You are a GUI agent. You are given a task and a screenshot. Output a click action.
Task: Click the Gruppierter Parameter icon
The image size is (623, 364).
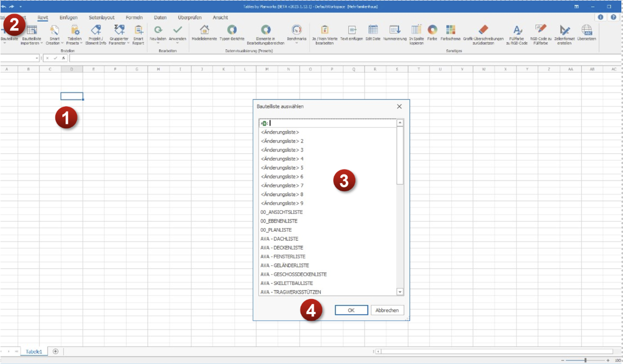pyautogui.click(x=119, y=30)
